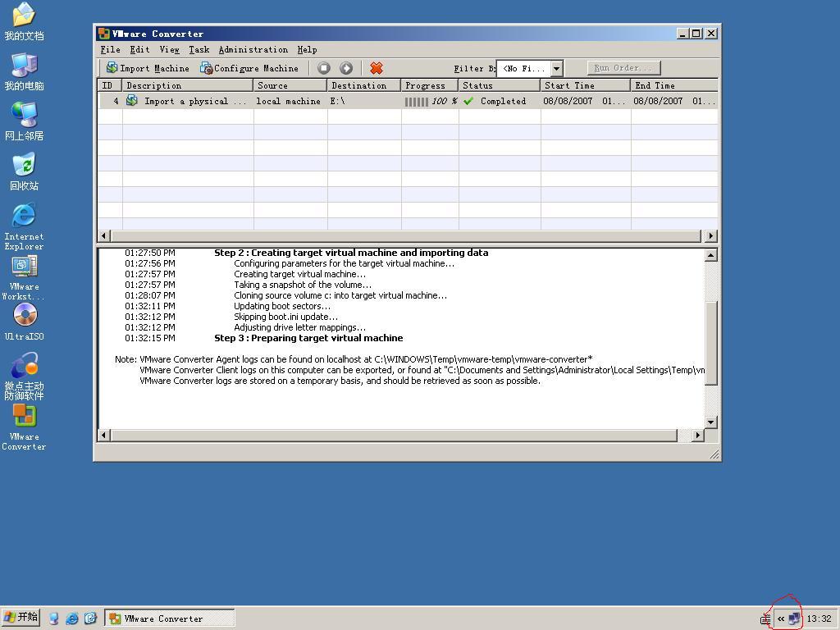The height and width of the screenshot is (630, 840).
Task: Open the Filter By dropdown
Action: point(557,69)
